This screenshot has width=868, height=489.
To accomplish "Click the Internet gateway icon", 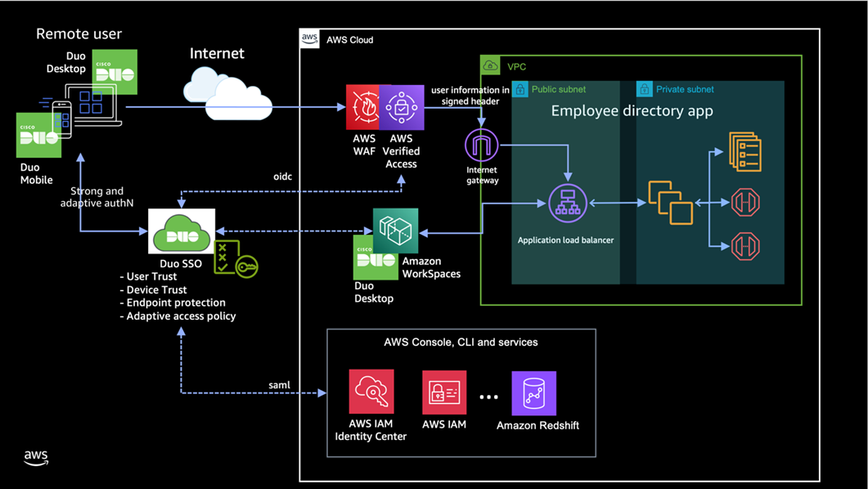I will [482, 146].
